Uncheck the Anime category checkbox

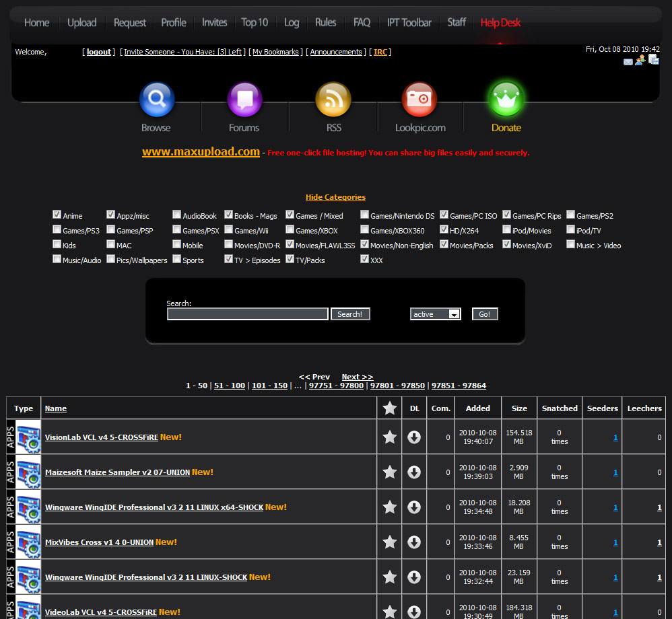click(x=57, y=214)
